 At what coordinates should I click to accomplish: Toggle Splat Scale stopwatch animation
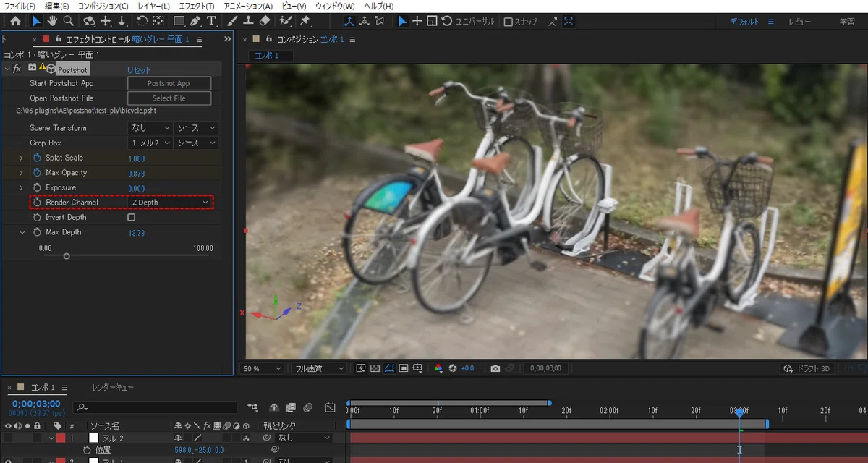pyautogui.click(x=38, y=158)
